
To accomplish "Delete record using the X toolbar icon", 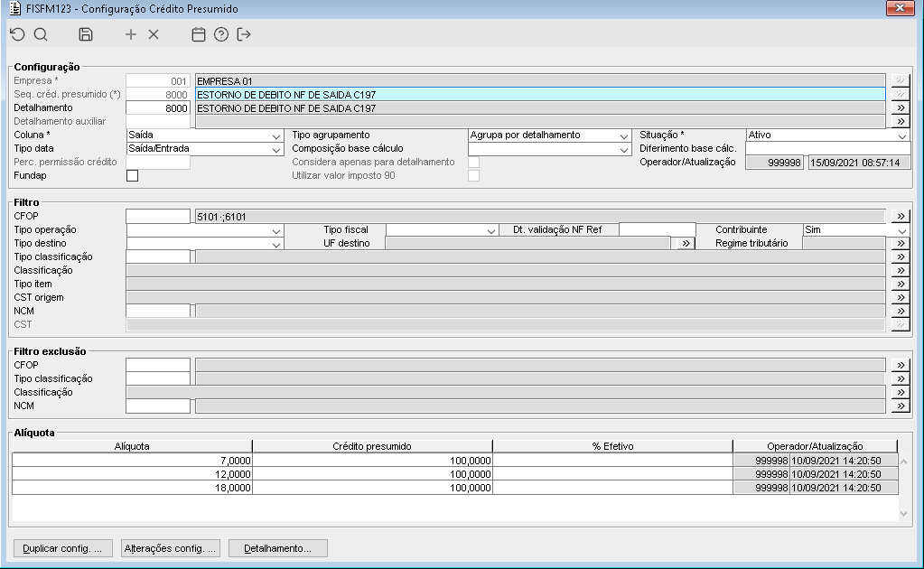I will [154, 34].
